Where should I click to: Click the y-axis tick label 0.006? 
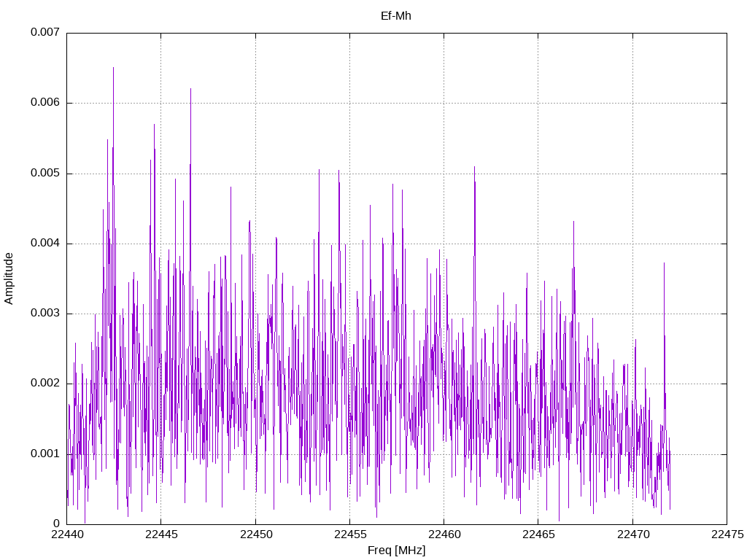[x=45, y=103]
